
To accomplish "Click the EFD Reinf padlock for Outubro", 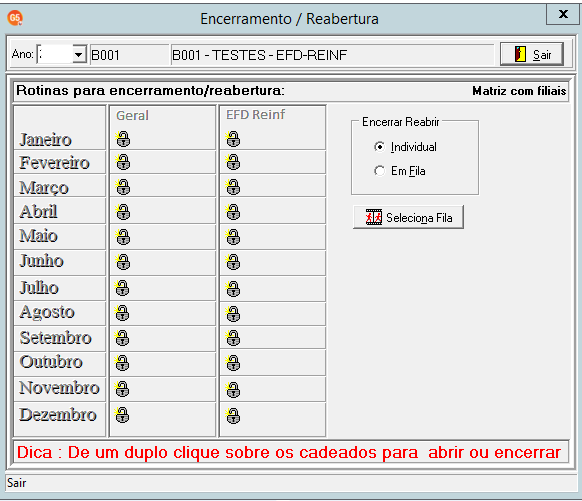I will (233, 363).
